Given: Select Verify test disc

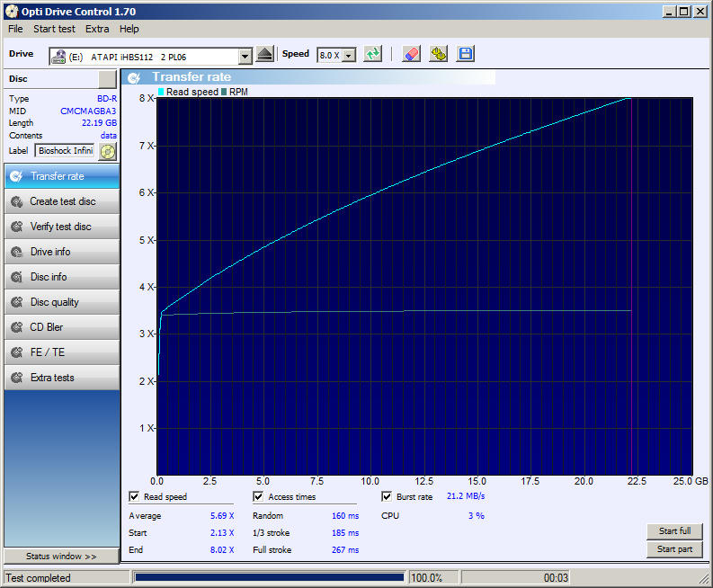Looking at the screenshot, I should pos(62,227).
